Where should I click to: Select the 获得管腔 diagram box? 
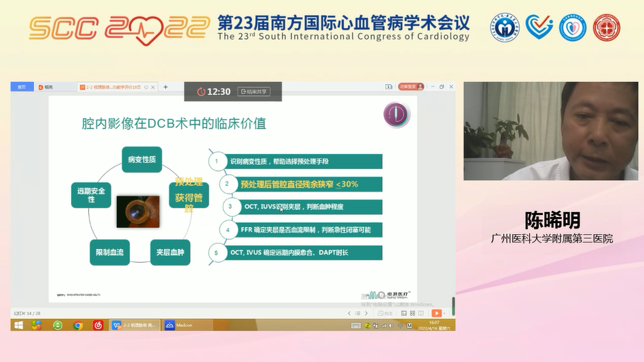(x=189, y=196)
